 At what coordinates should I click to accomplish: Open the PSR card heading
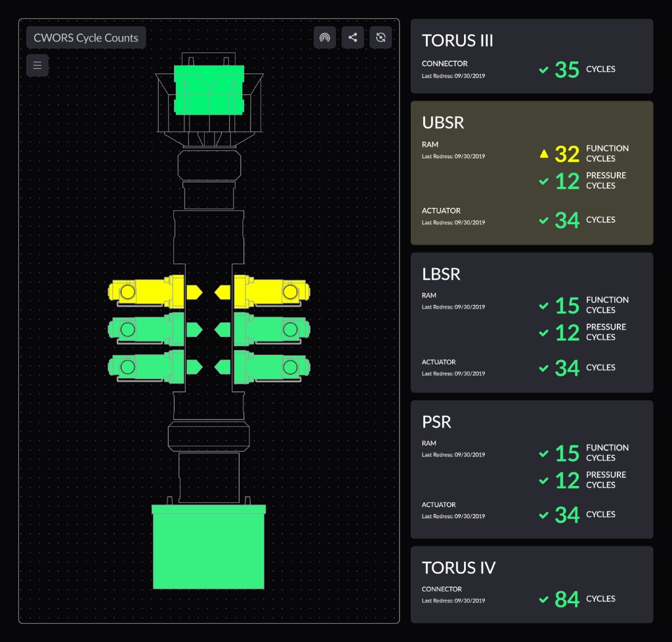pyautogui.click(x=436, y=422)
